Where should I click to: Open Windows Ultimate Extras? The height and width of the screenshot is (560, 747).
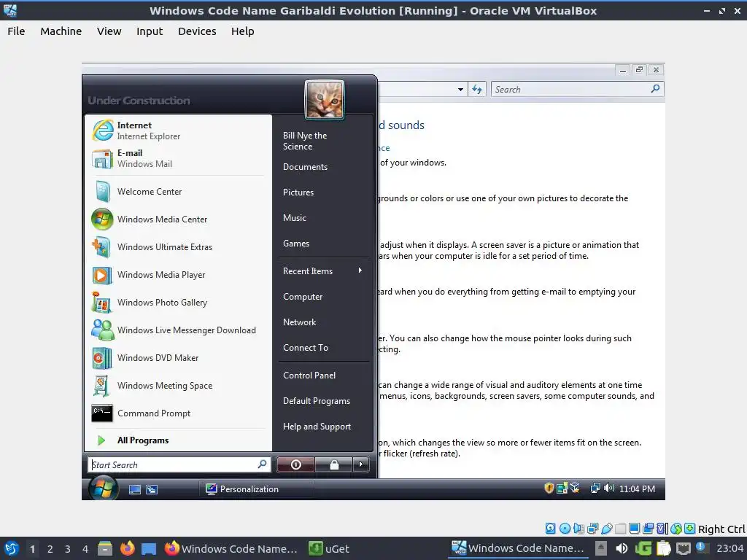tap(177, 246)
